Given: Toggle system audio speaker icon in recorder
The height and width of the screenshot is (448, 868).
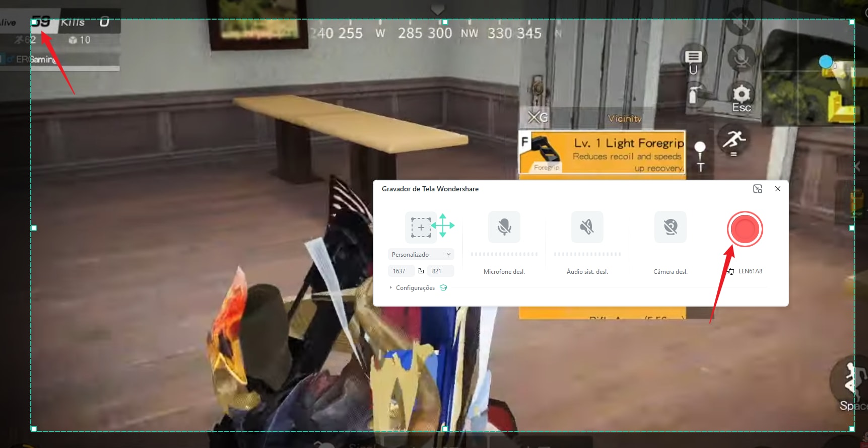Looking at the screenshot, I should 587,227.
